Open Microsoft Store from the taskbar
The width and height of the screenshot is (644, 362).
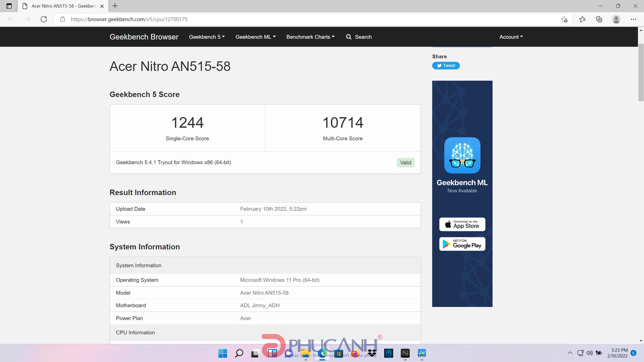[x=339, y=353]
